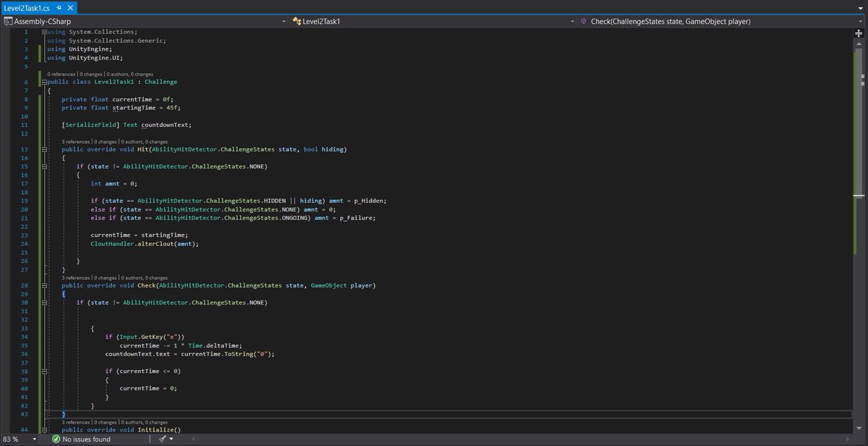Open '3 references' CodeLens above Initialize method

tap(75, 421)
